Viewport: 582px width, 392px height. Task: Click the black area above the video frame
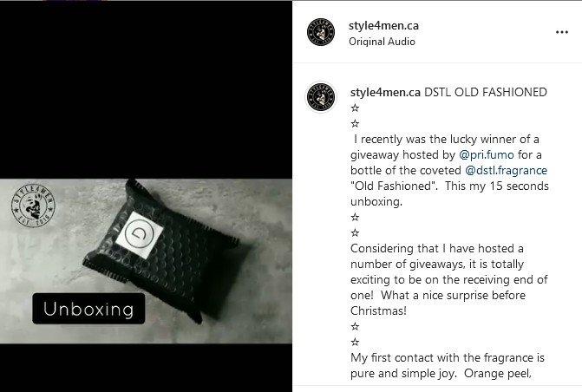click(146, 90)
